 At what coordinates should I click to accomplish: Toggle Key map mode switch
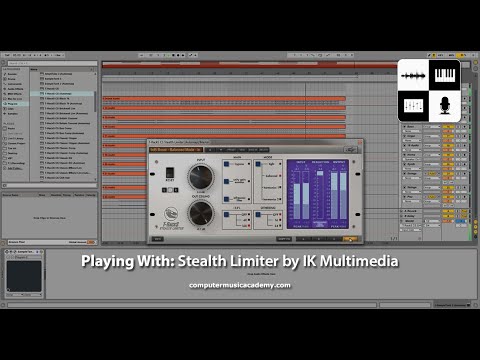point(441,55)
